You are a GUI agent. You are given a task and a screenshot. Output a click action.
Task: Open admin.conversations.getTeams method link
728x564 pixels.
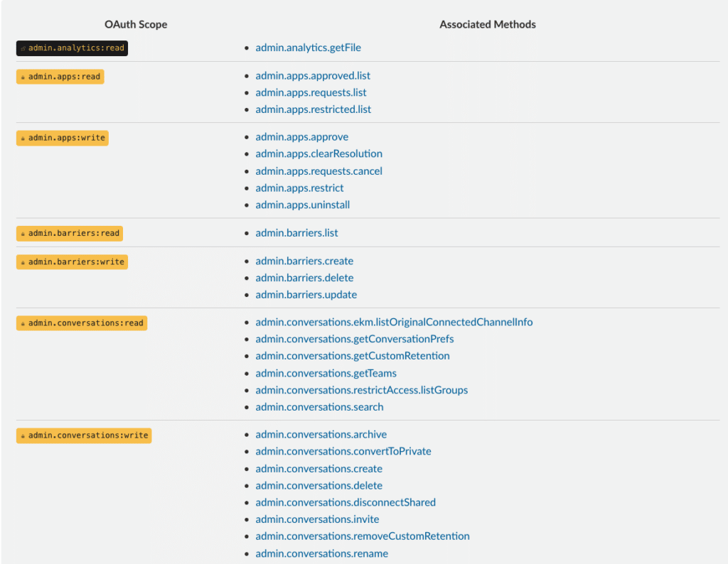326,374
